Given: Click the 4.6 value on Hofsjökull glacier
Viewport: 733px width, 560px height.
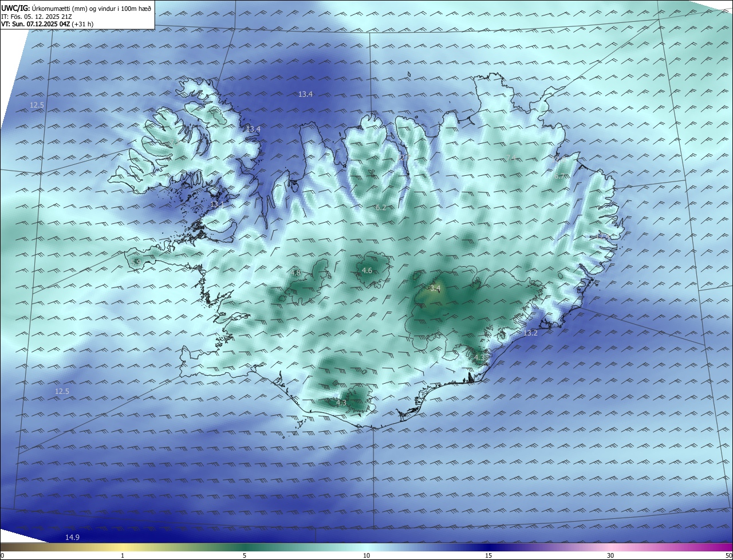Looking at the screenshot, I should coord(368,271).
